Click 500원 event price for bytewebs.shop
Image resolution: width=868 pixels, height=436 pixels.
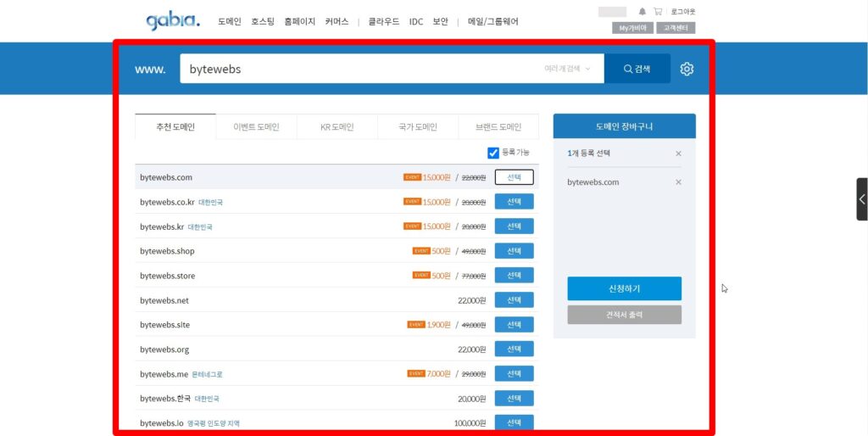441,251
